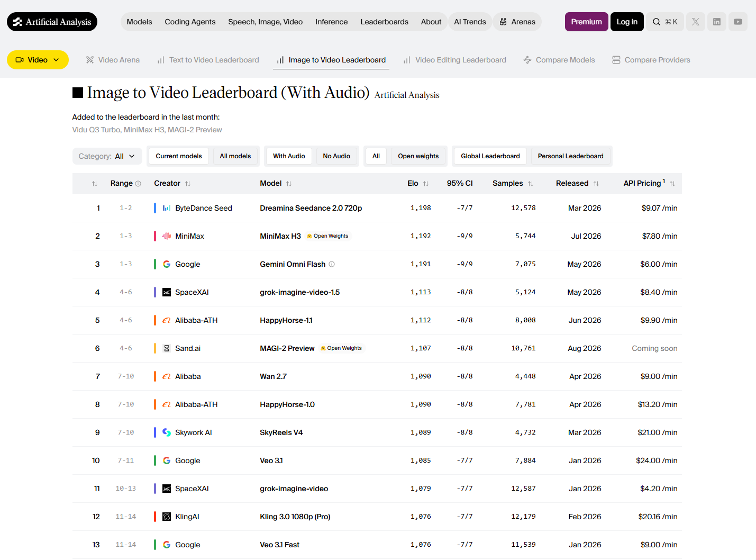Open the Speech, Image, Video menu
The width and height of the screenshot is (756, 560).
point(266,22)
